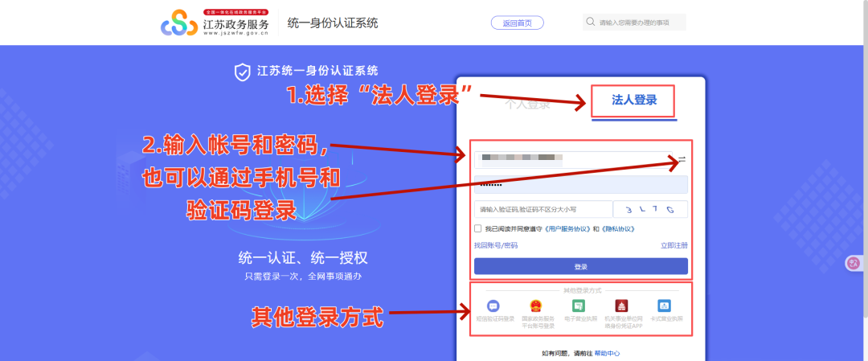Choose 国家政务服务平台账号登录 emblem icon
This screenshot has height=361, width=868.
tap(536, 305)
